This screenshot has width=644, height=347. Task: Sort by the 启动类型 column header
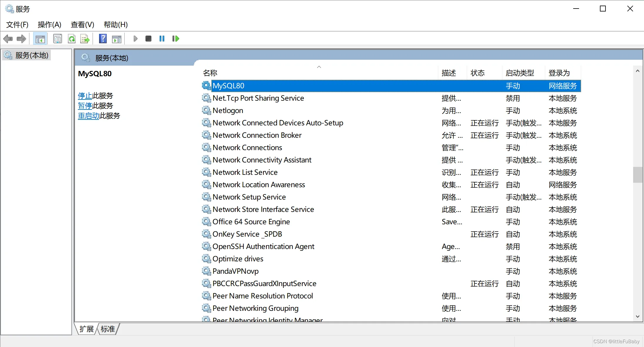(520, 73)
